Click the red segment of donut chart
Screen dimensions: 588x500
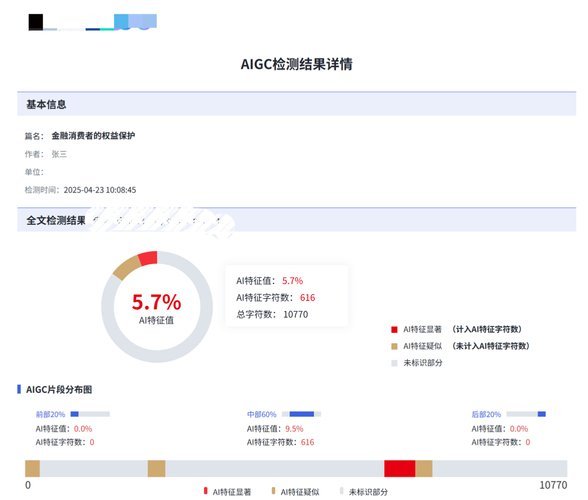[148, 258]
